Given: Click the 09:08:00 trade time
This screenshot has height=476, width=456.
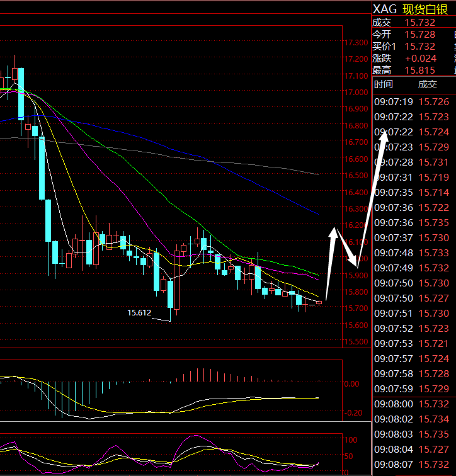Looking at the screenshot, I should tap(394, 404).
